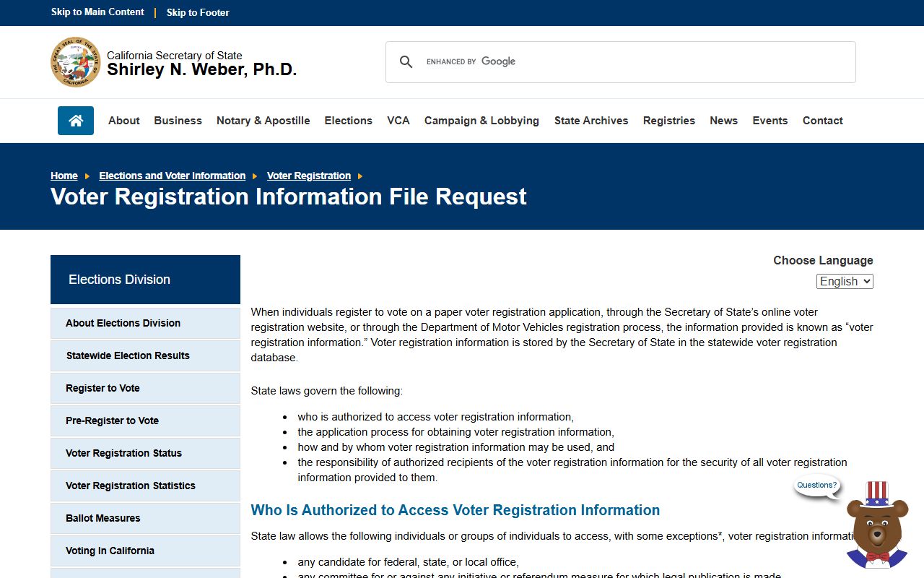Open Pre-Register to Vote sidebar item
Viewport: 924px width, 578px height.
145,420
